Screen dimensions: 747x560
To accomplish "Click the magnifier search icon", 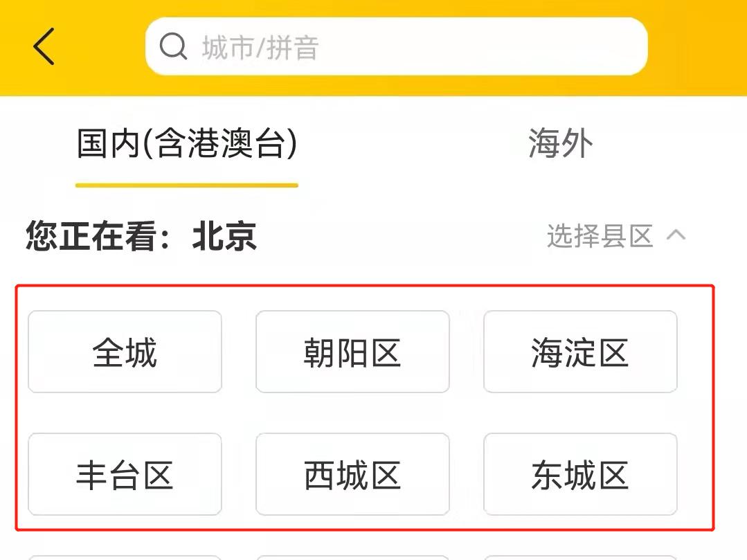I will tap(173, 46).
